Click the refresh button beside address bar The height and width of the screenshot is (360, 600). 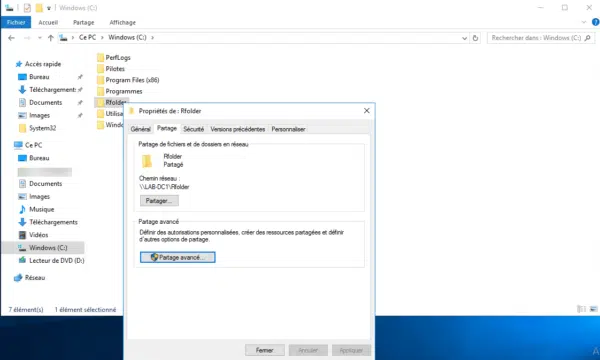475,38
